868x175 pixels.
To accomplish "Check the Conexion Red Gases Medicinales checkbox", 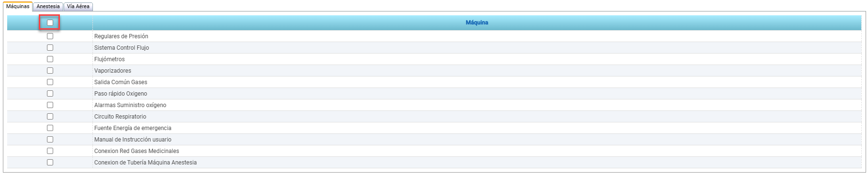I will click(50, 151).
